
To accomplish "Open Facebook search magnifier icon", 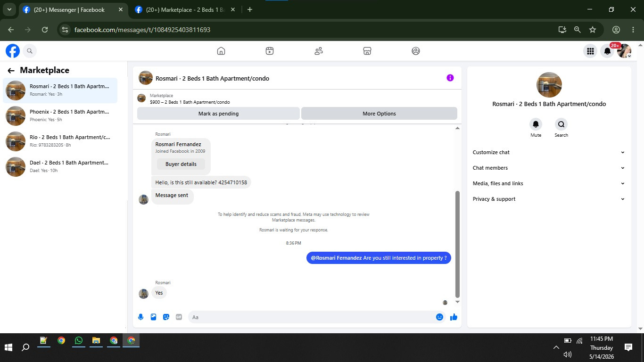I will [x=30, y=51].
